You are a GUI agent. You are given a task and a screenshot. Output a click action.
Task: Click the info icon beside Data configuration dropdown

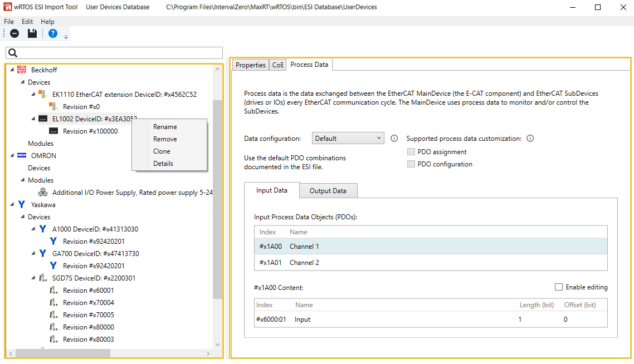[394, 139]
